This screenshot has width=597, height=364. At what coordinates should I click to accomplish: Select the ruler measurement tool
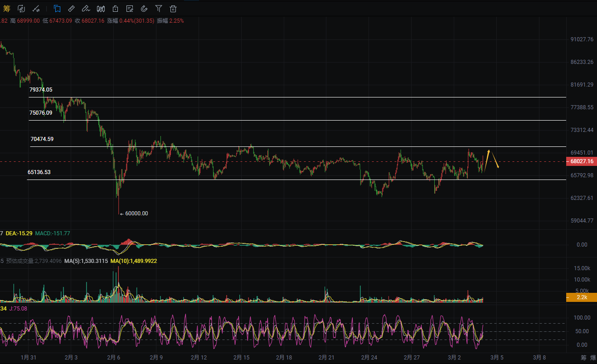pyautogui.click(x=72, y=8)
